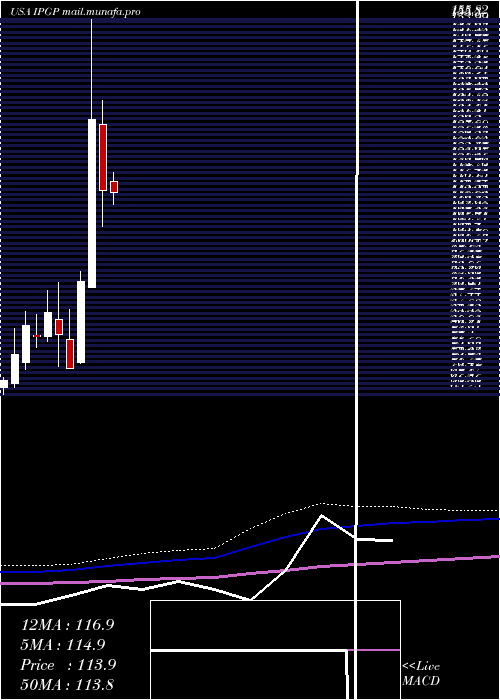Select the small red candlestick after the large red one

point(114,187)
